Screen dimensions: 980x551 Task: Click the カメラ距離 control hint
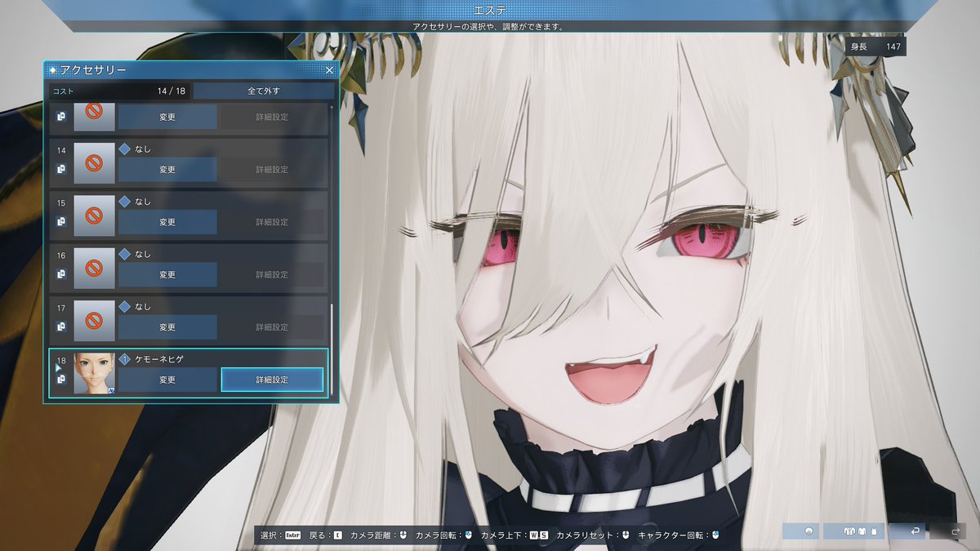[379, 535]
